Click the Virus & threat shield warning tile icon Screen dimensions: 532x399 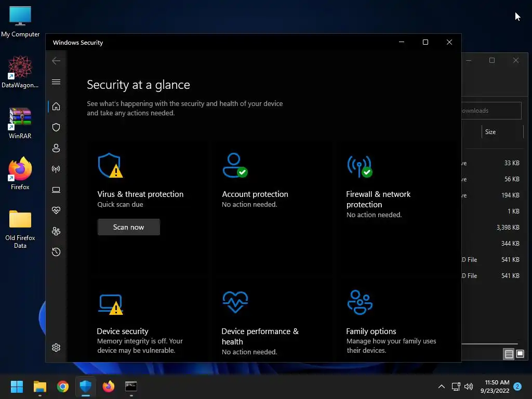point(110,165)
